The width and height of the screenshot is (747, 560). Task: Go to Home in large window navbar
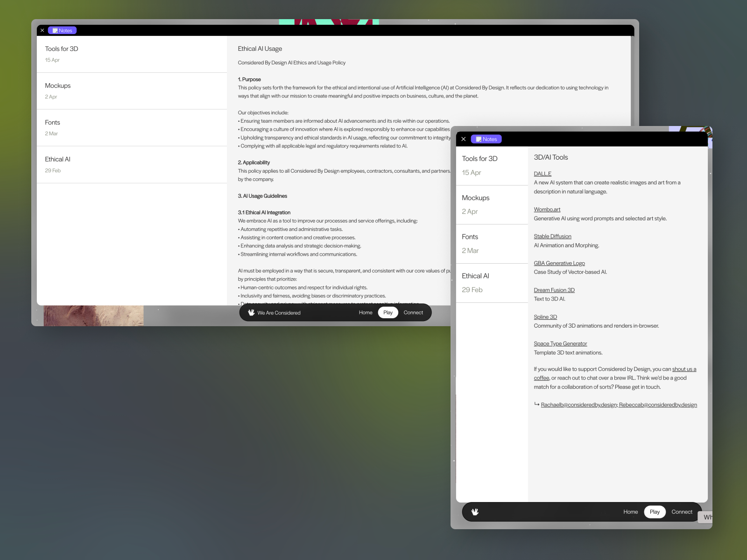[366, 313]
